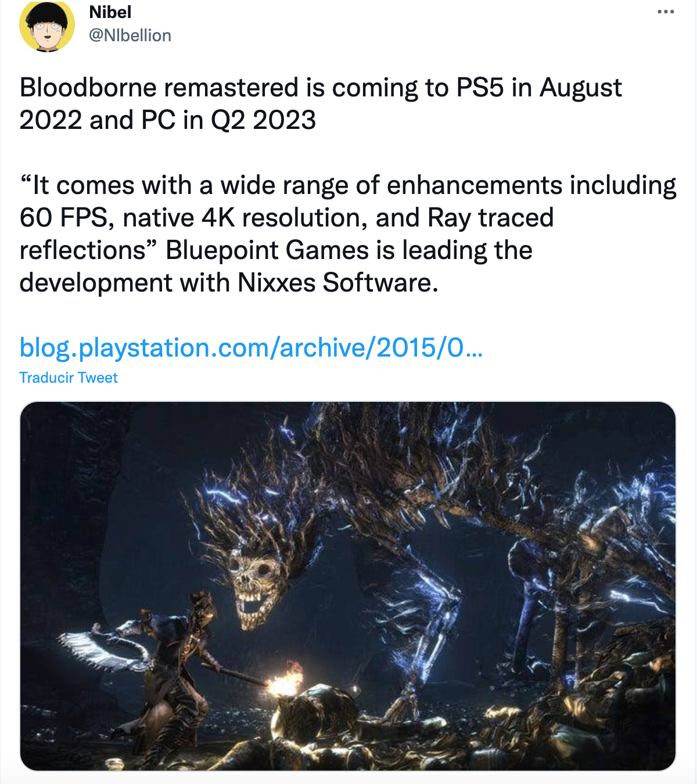Translate the tweet using Traducir Tweet
The width and height of the screenshot is (697, 784).
coord(69,378)
